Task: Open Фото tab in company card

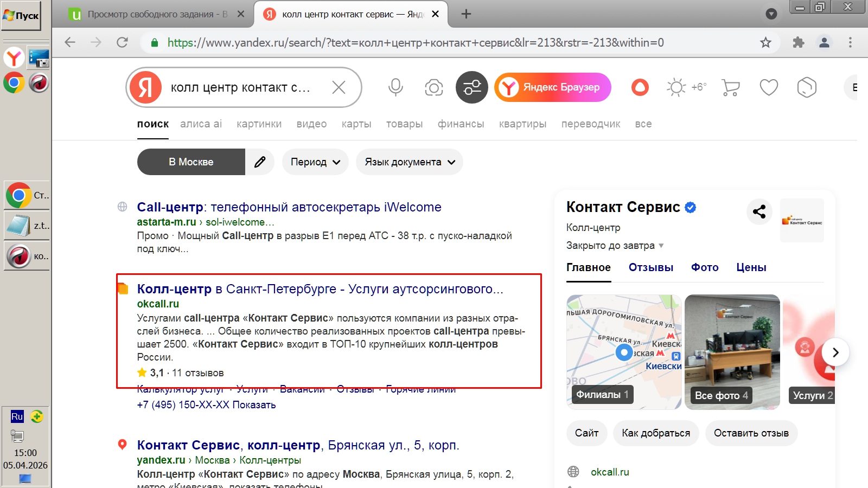Action: pyautogui.click(x=705, y=267)
